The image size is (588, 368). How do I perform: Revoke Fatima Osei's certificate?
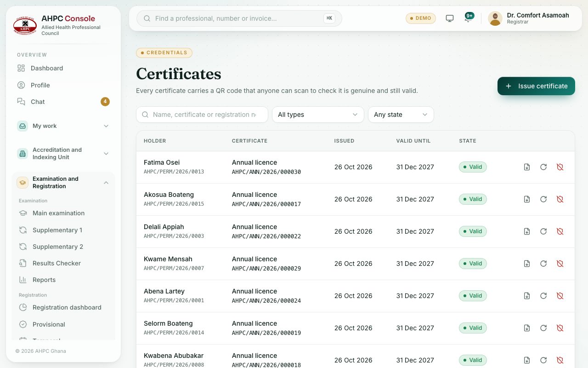click(560, 167)
